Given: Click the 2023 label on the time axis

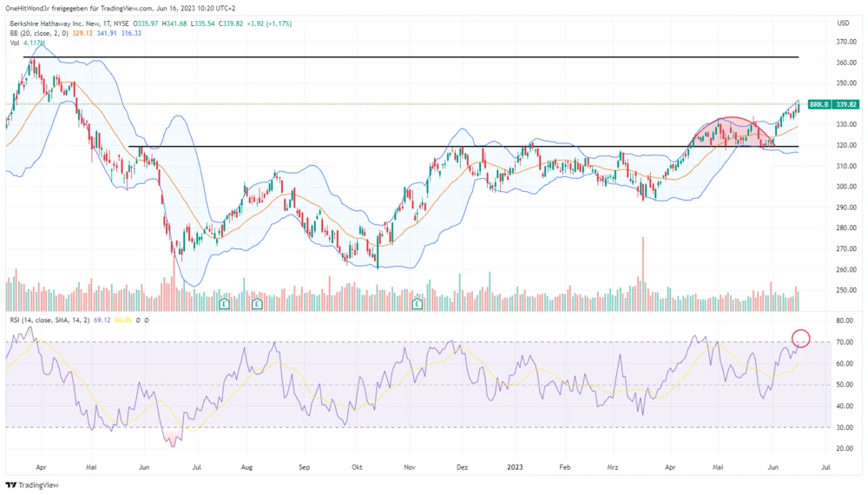Looking at the screenshot, I should point(515,466).
